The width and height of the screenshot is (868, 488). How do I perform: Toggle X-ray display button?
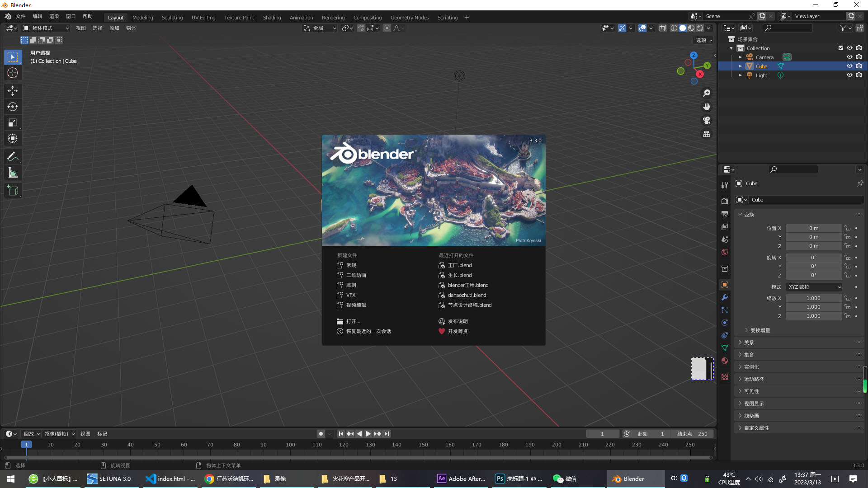coord(662,28)
